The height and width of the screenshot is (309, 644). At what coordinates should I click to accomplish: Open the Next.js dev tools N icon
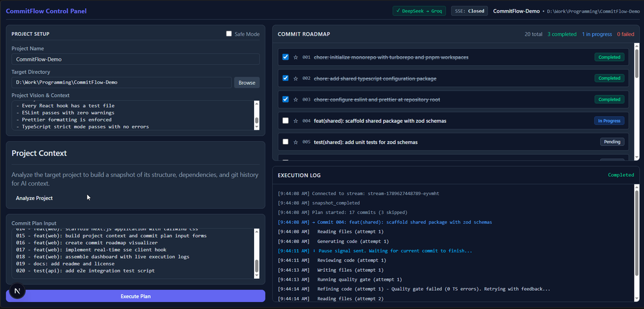tap(17, 291)
